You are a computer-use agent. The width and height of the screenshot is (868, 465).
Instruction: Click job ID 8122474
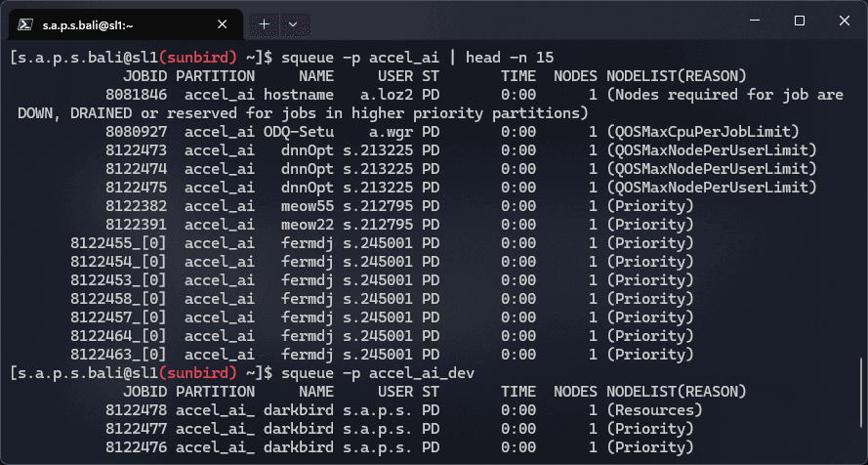click(136, 169)
